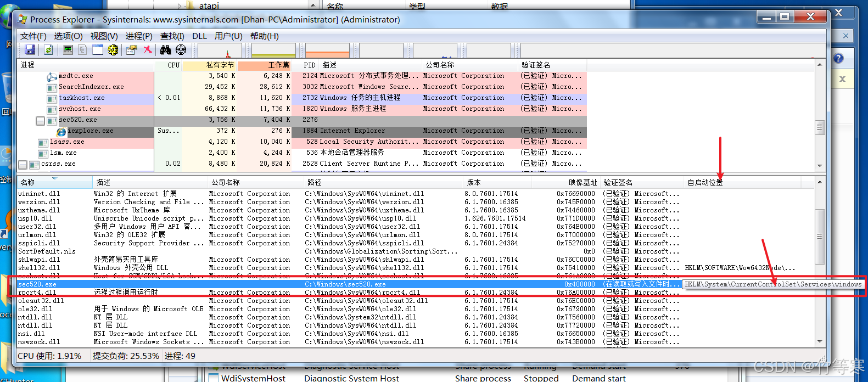
Task: Open the 进程(P) menu
Action: click(139, 36)
